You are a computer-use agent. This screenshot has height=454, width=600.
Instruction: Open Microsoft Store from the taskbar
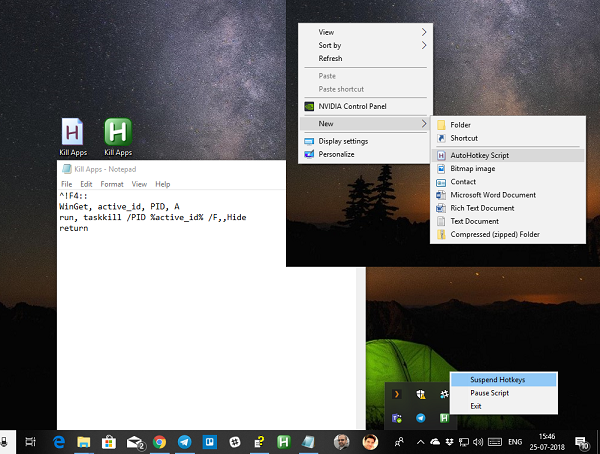(109, 441)
